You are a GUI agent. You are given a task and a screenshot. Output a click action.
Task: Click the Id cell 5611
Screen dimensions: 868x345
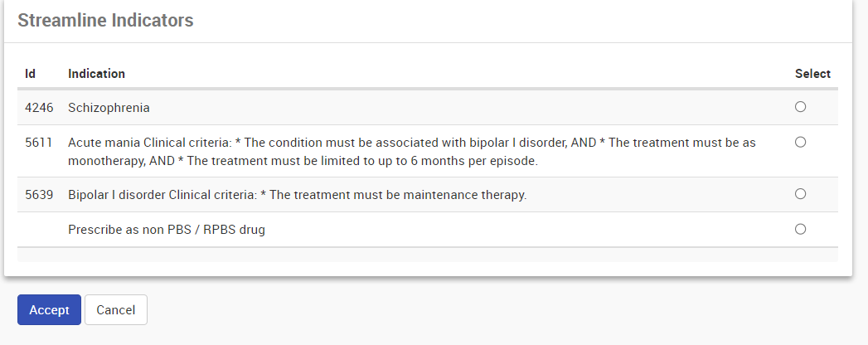(x=39, y=143)
